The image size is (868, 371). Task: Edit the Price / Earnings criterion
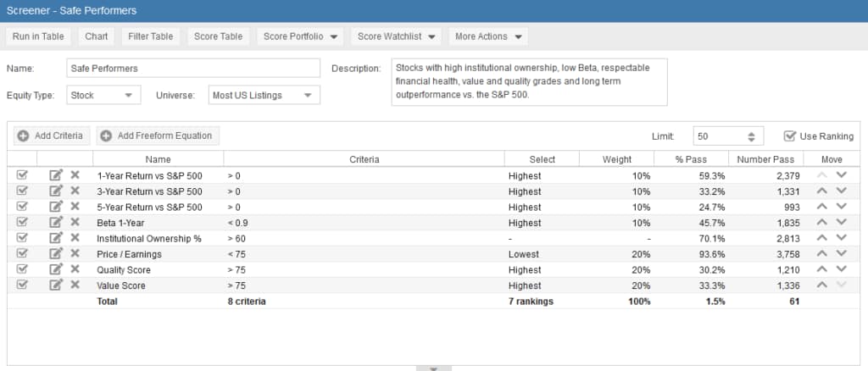pyautogui.click(x=57, y=254)
